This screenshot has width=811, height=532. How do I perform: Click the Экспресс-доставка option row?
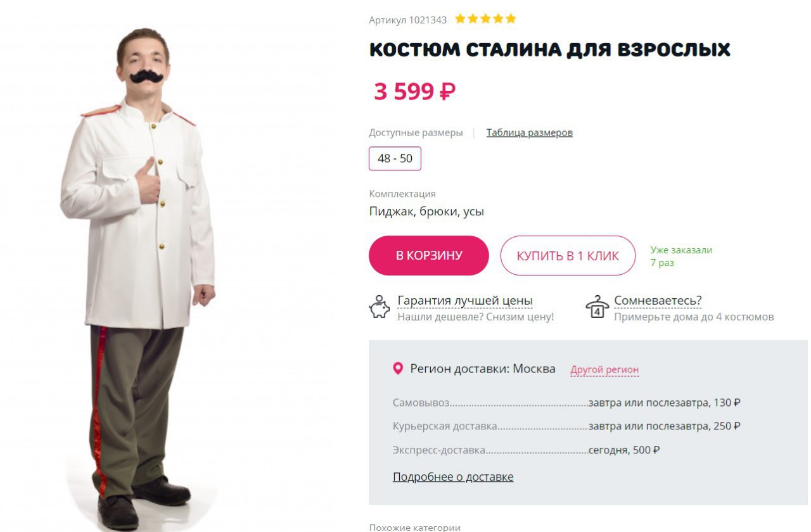tap(526, 450)
